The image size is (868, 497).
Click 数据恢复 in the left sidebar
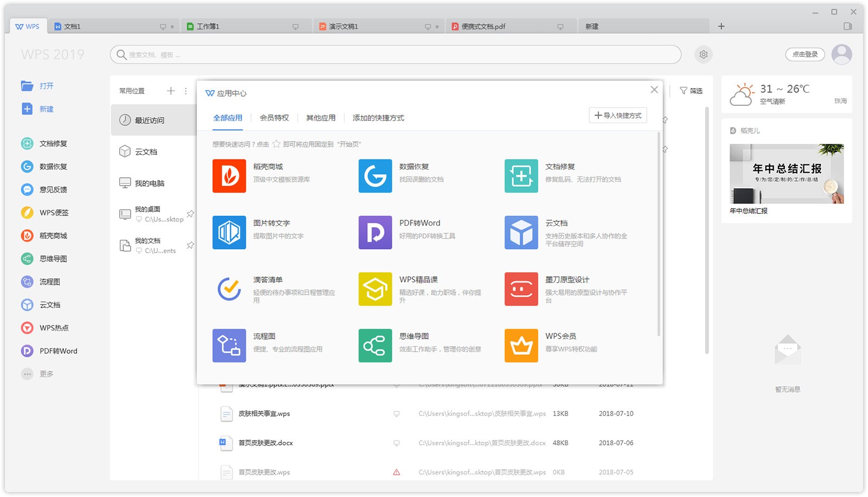pyautogui.click(x=44, y=167)
